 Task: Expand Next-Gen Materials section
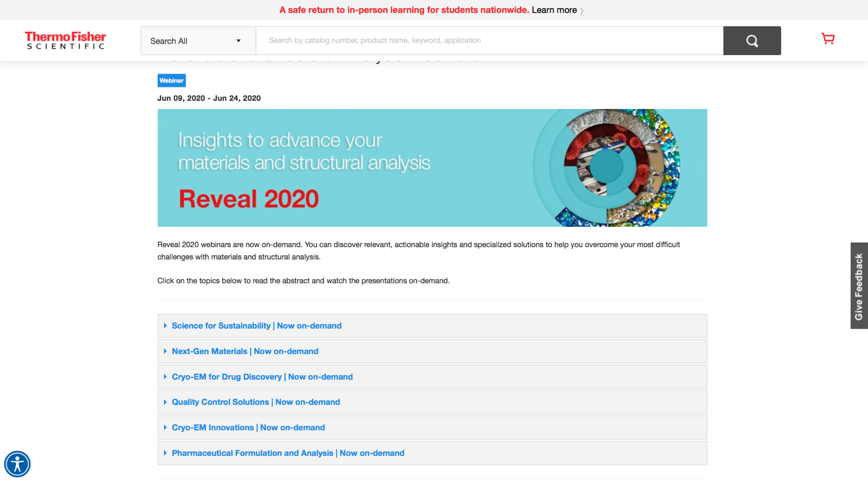point(432,351)
